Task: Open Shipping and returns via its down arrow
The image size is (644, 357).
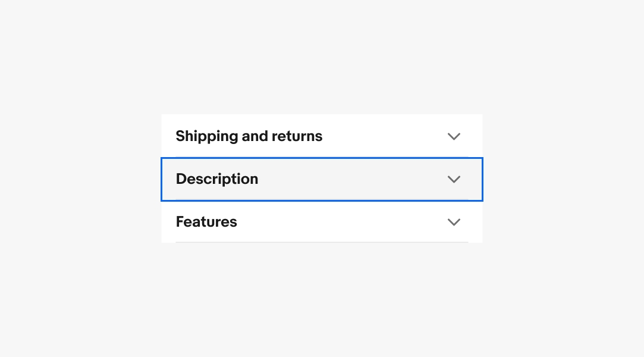Action: [454, 136]
